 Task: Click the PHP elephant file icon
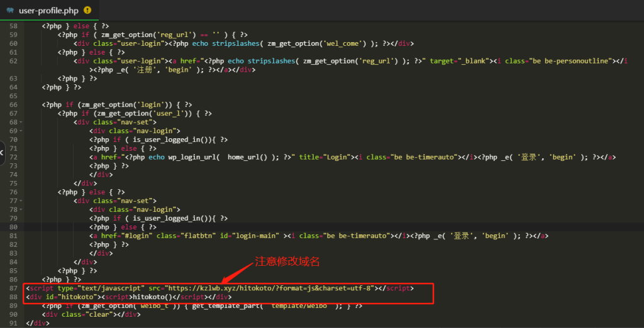point(10,10)
